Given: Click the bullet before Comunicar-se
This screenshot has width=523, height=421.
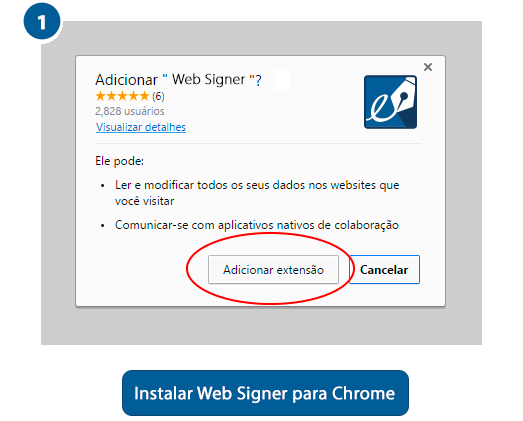Looking at the screenshot, I should [x=103, y=226].
